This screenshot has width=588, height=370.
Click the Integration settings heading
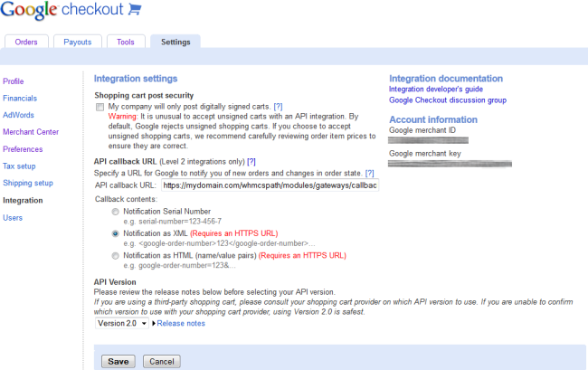pyautogui.click(x=136, y=79)
